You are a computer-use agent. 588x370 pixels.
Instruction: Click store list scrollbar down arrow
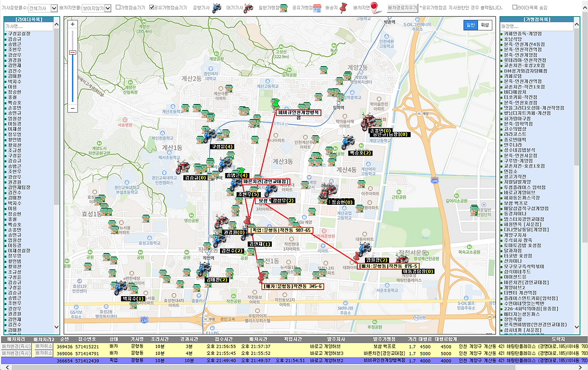click(577, 327)
